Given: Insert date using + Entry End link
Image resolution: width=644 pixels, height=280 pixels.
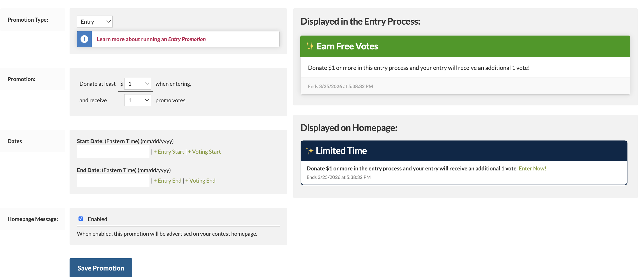Looking at the screenshot, I should [168, 181].
